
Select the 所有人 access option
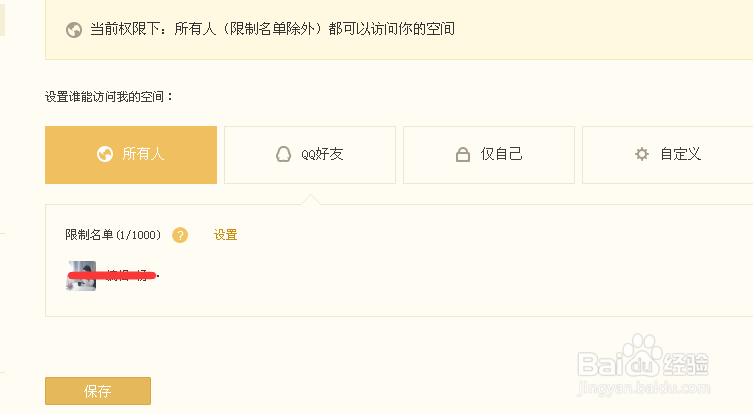tap(131, 155)
